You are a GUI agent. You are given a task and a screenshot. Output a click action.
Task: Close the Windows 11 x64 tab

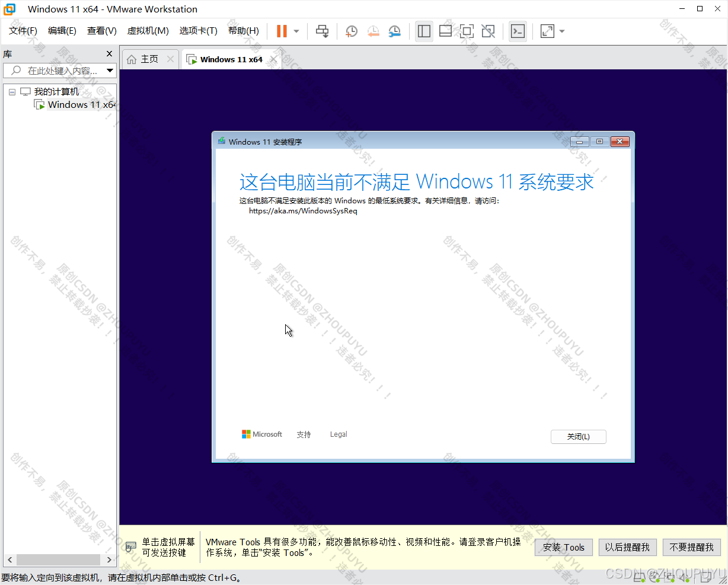pos(273,59)
